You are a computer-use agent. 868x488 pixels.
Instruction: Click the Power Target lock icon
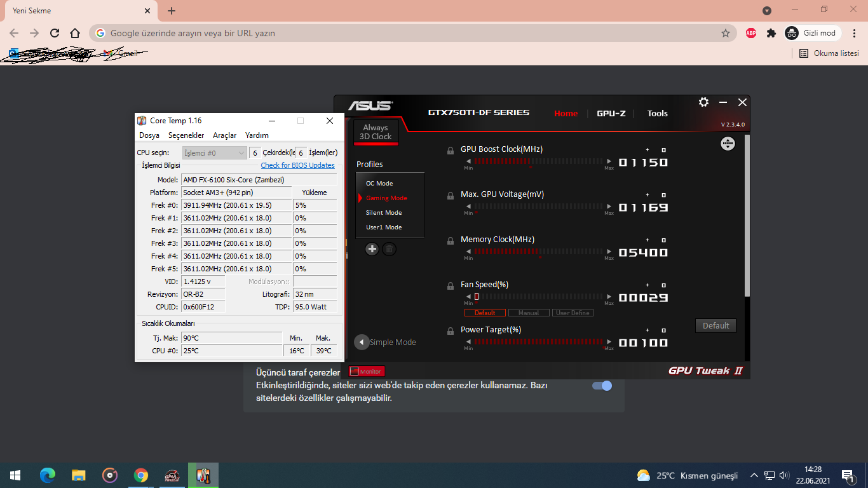point(451,330)
